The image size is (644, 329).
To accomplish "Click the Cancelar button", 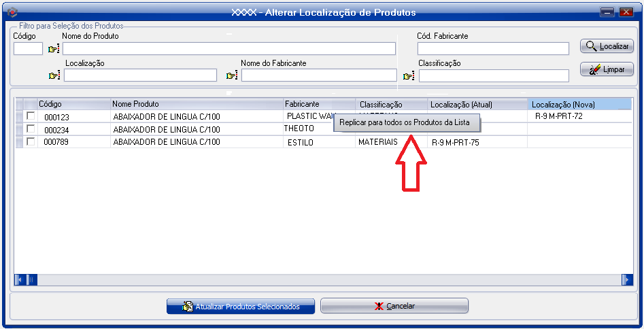I will (394, 306).
